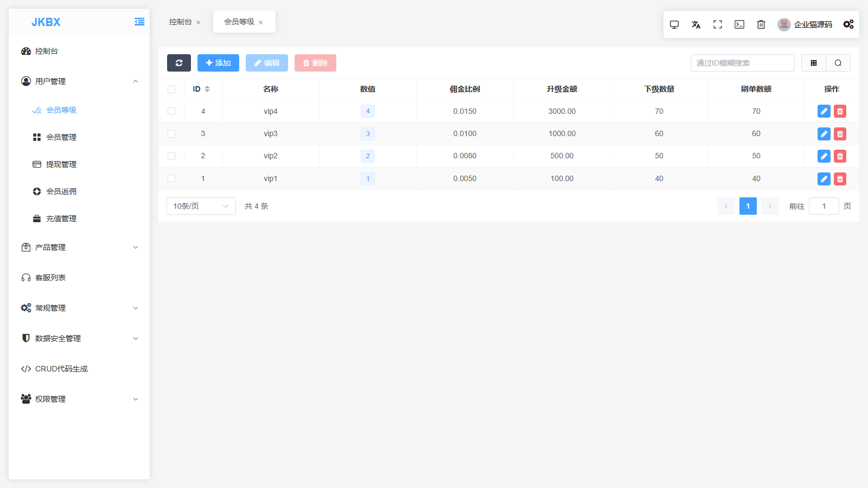Open the language translation switcher icon
Viewport: 868px width, 488px height.
click(x=696, y=24)
